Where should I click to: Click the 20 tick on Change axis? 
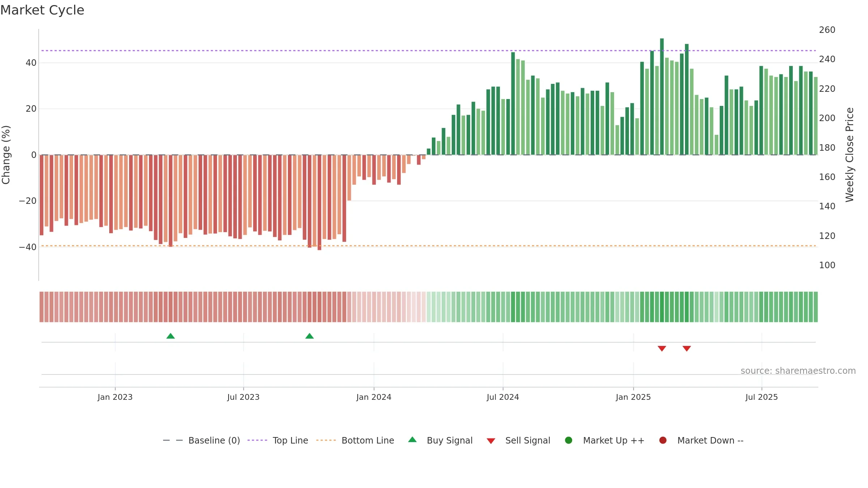click(31, 109)
